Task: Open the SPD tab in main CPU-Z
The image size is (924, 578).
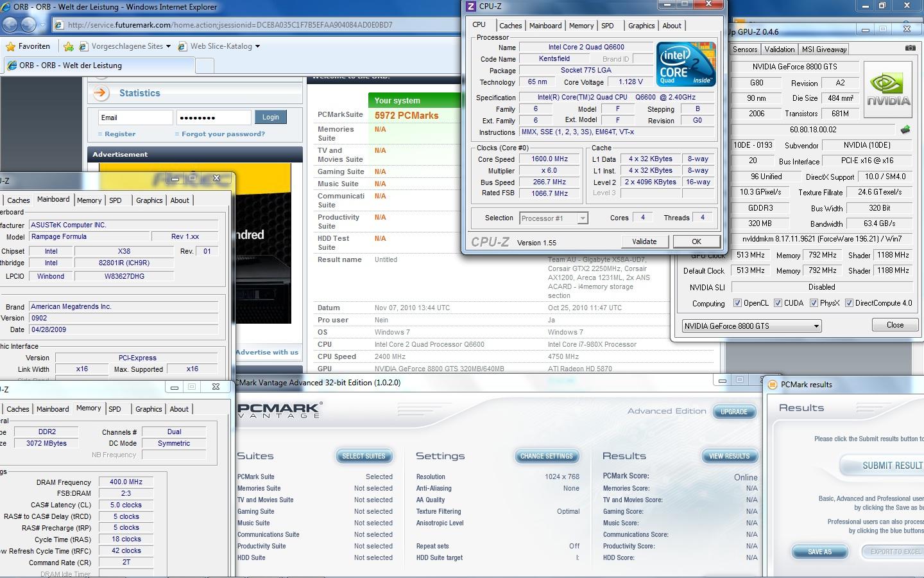Action: [608, 26]
